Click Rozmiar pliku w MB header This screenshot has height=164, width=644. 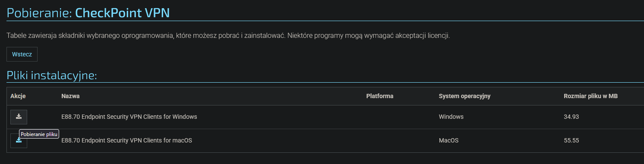590,96
